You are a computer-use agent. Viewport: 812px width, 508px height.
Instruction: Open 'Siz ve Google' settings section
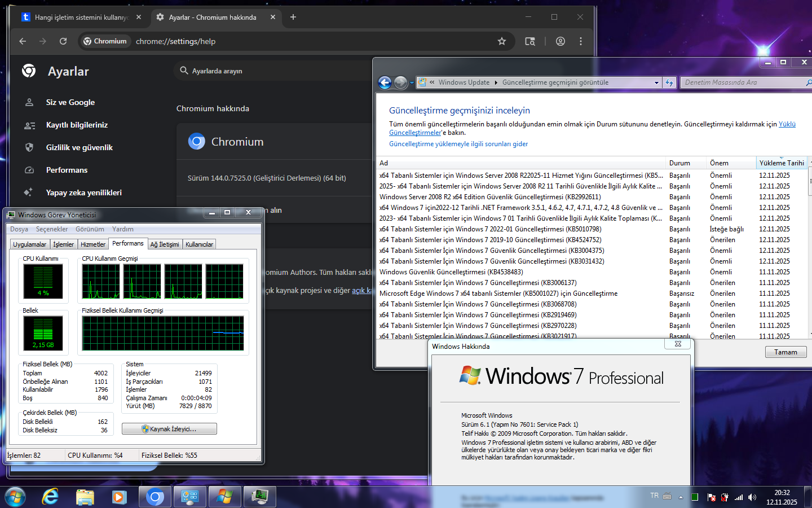pyautogui.click(x=70, y=102)
